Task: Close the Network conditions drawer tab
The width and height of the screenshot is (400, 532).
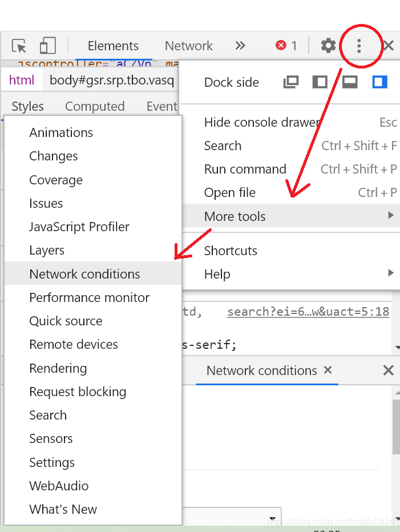Action: [x=328, y=370]
